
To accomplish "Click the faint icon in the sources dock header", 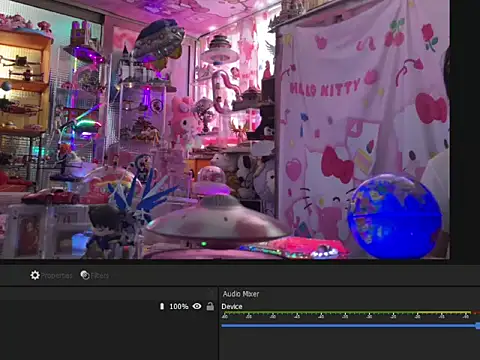I will click(211, 293).
